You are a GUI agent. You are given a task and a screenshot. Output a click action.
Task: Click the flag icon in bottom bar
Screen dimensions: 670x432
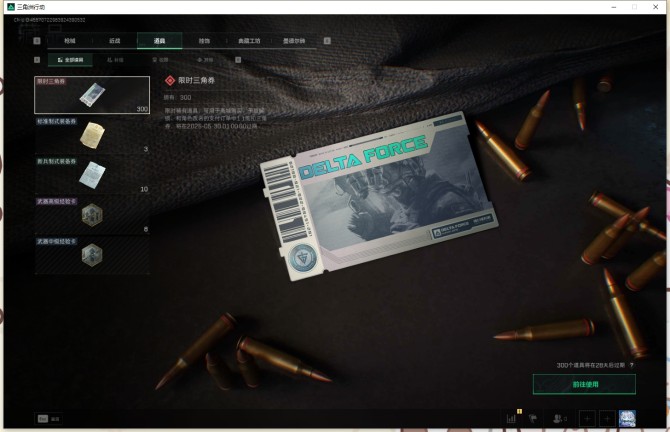tap(533, 419)
